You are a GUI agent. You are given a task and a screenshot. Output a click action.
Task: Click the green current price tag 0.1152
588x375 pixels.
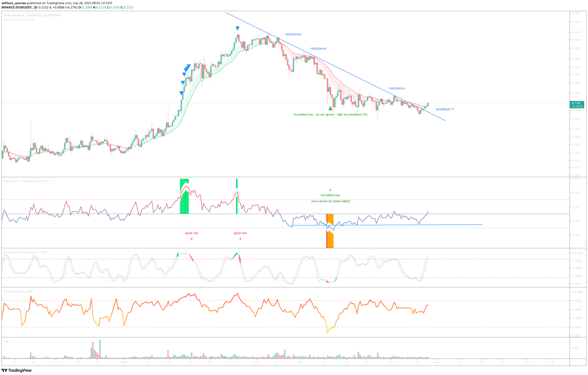(577, 103)
